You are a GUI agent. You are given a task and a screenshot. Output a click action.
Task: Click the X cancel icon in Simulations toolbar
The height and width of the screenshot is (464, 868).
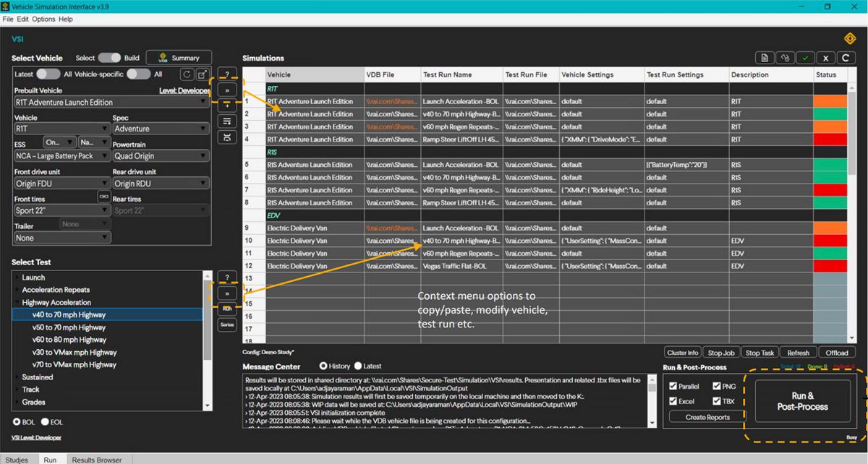point(825,57)
